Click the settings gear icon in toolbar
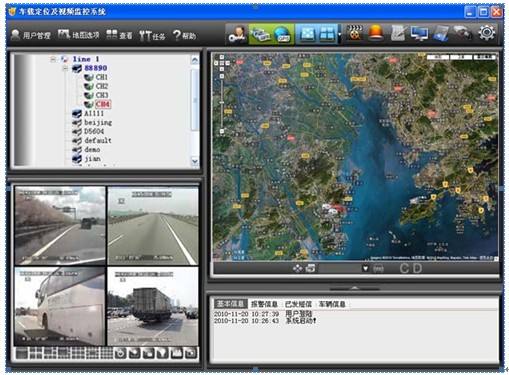Viewport: 509px width, 375px height. coord(487,33)
